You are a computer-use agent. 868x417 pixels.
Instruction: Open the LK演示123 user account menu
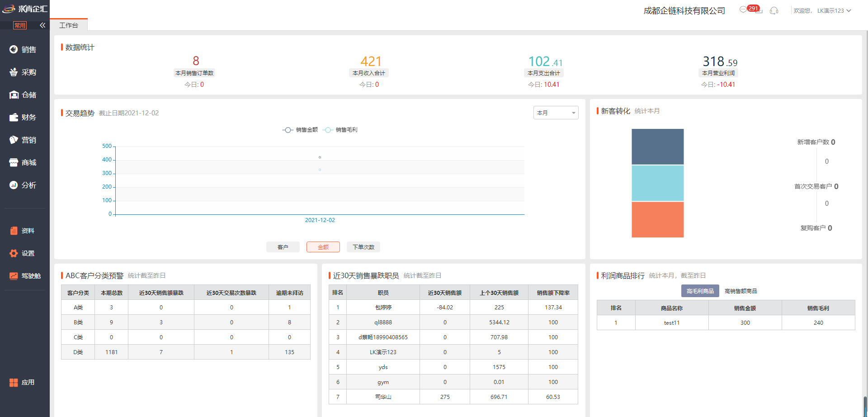[833, 10]
